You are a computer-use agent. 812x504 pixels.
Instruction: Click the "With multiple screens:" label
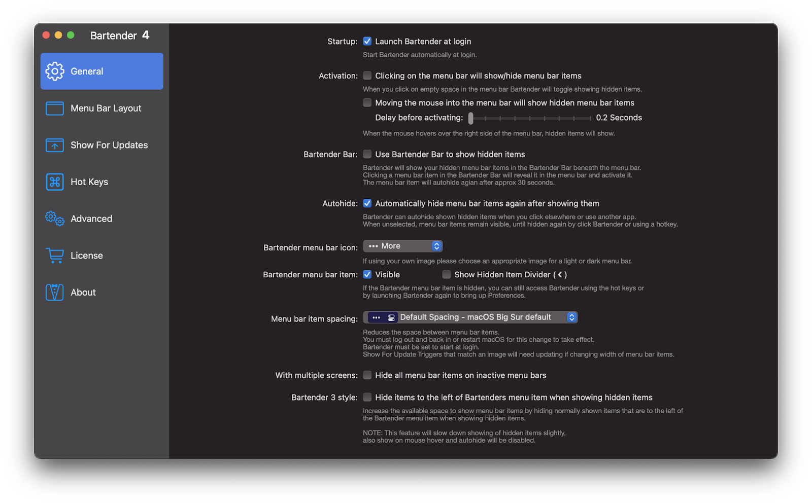(317, 376)
